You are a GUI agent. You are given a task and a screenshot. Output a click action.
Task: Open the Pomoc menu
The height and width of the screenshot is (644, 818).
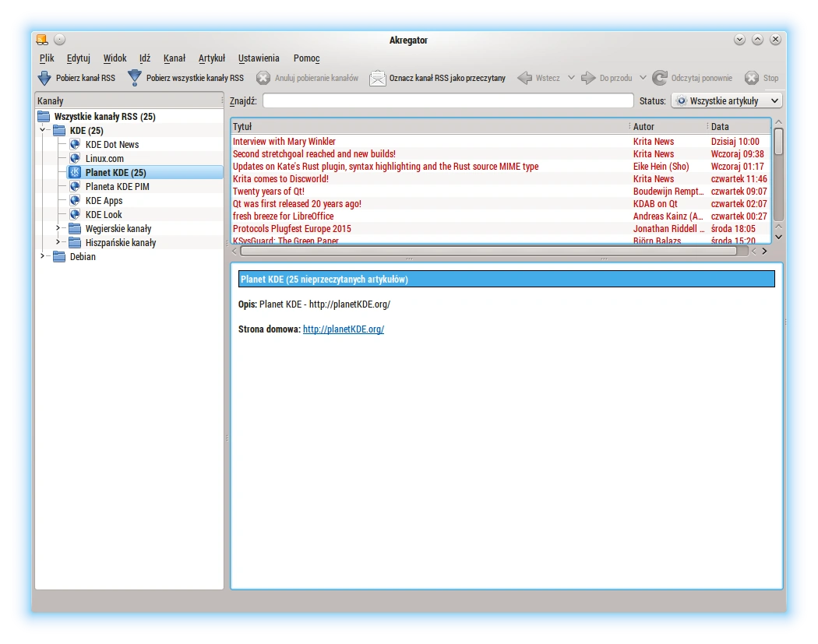pos(307,58)
